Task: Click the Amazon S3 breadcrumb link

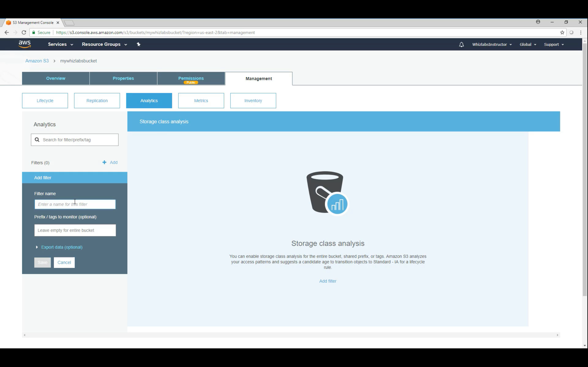Action: coord(37,61)
